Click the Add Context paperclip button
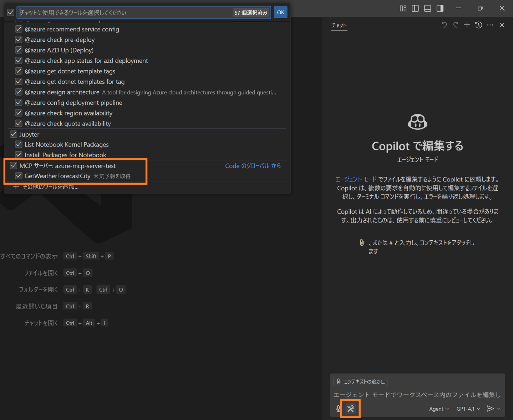This screenshot has height=420, width=513. (360, 381)
